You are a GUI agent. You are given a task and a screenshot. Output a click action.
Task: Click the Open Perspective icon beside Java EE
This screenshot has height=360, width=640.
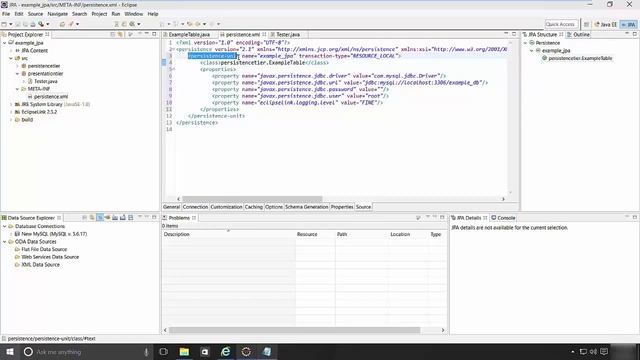pyautogui.click(x=587, y=24)
